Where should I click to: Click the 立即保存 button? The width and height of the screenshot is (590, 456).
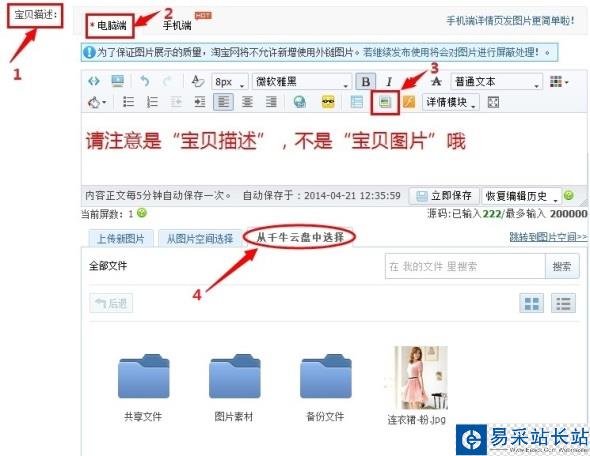[x=444, y=196]
